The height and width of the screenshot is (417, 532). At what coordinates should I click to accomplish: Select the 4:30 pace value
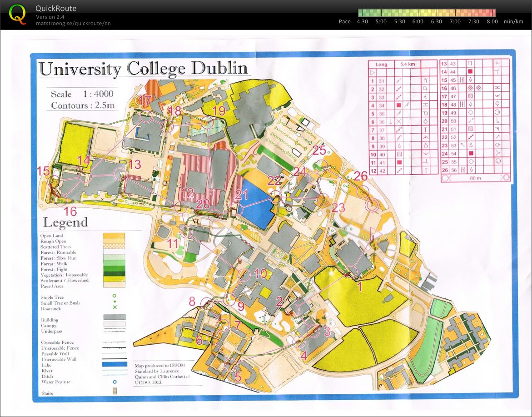(x=363, y=21)
